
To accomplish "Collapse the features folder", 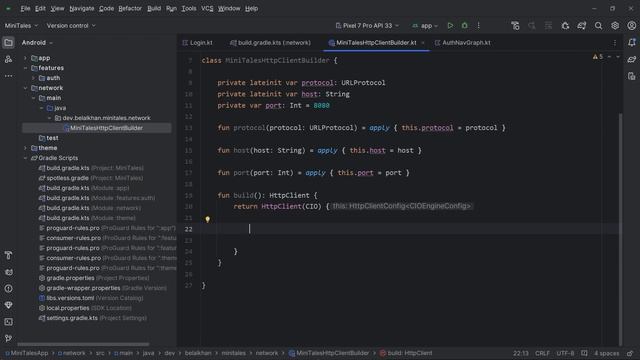I will [x=25, y=68].
